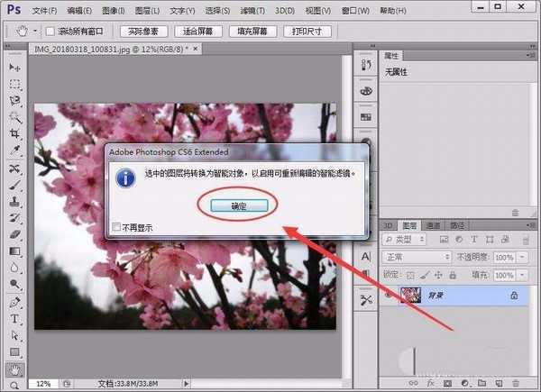541x392 pixels.
Task: Select the Rectangular Marquee tool
Action: 14,84
